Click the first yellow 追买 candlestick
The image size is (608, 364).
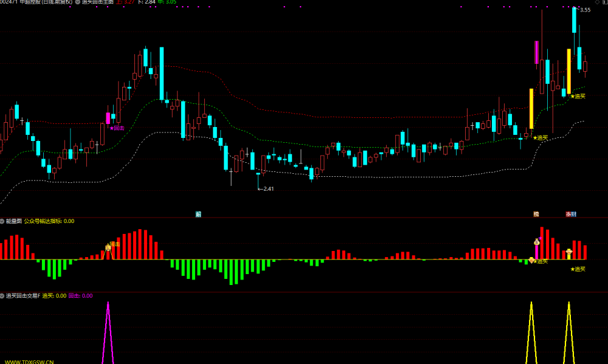531,109
